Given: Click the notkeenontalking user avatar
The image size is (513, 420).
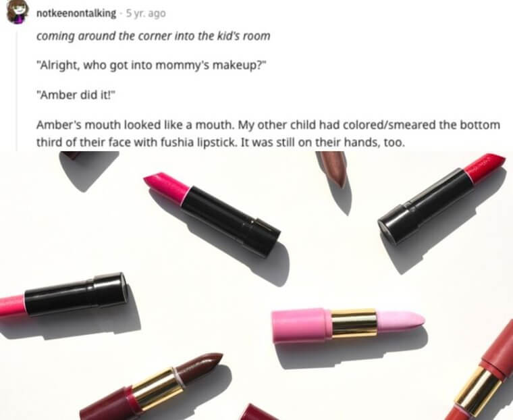Looking at the screenshot, I should pos(16,12).
